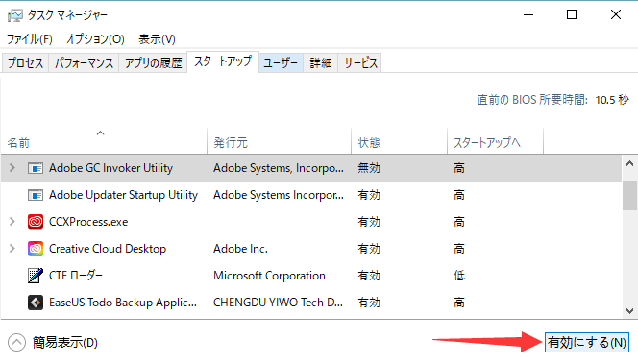Open the ファイル(F) menu

pyautogui.click(x=29, y=39)
